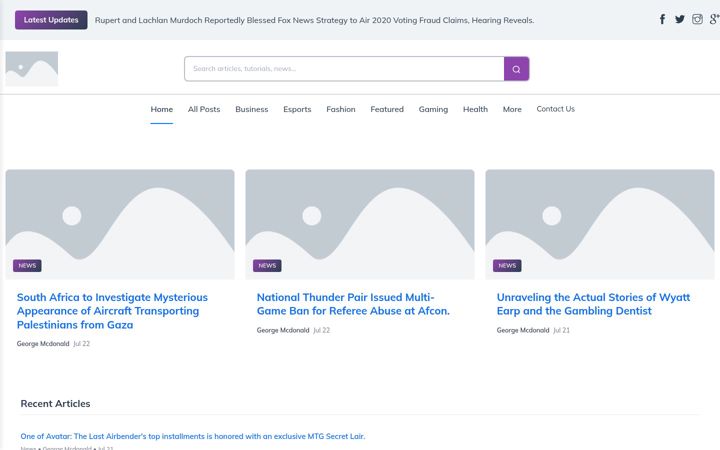This screenshot has width=720, height=450.
Task: Select the Home menu item
Action: [162, 109]
